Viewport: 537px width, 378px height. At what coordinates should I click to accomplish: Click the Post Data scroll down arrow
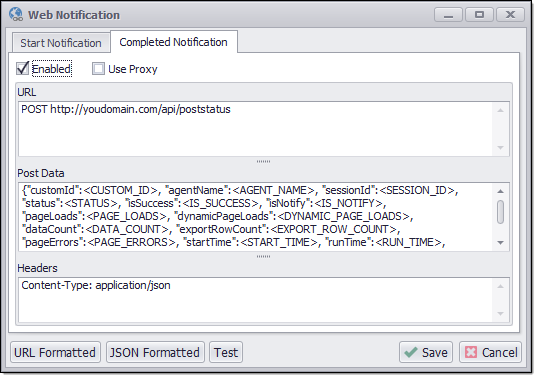500,243
